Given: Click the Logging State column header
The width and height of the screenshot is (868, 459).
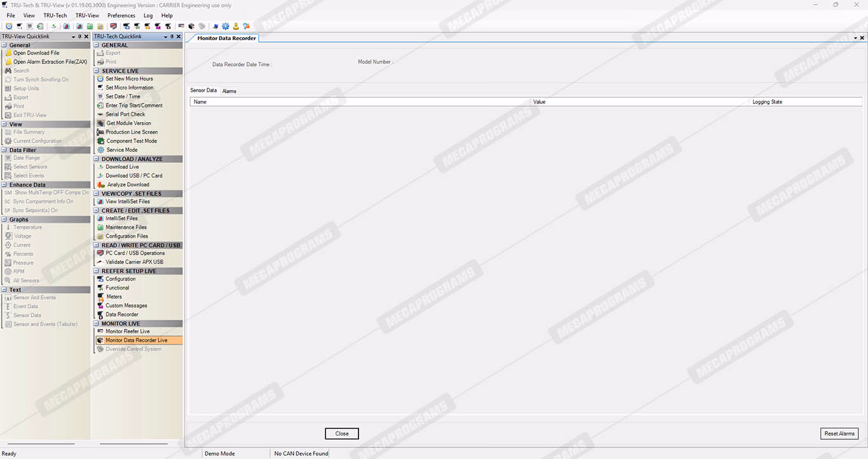Looking at the screenshot, I should pos(767,102).
